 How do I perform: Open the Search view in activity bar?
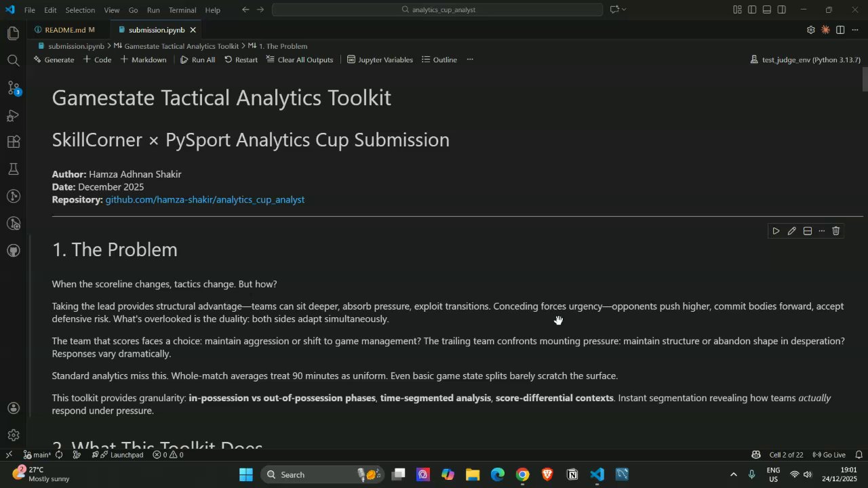tap(13, 60)
